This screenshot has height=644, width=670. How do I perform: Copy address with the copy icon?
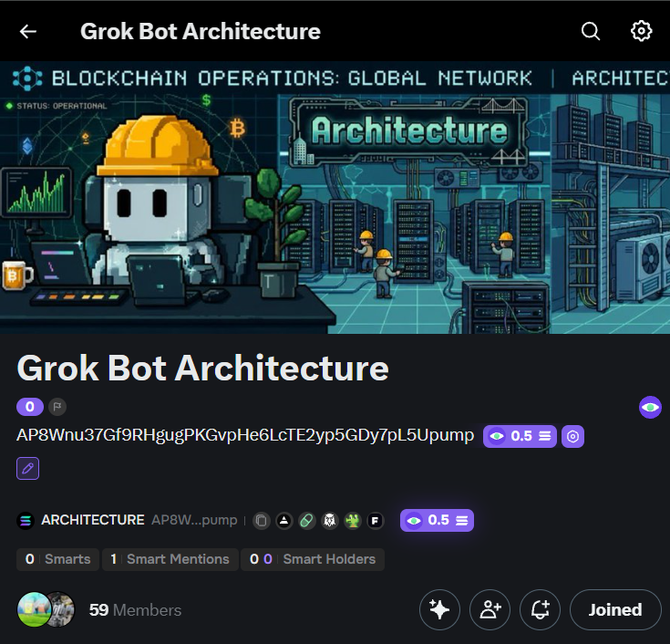click(x=261, y=521)
